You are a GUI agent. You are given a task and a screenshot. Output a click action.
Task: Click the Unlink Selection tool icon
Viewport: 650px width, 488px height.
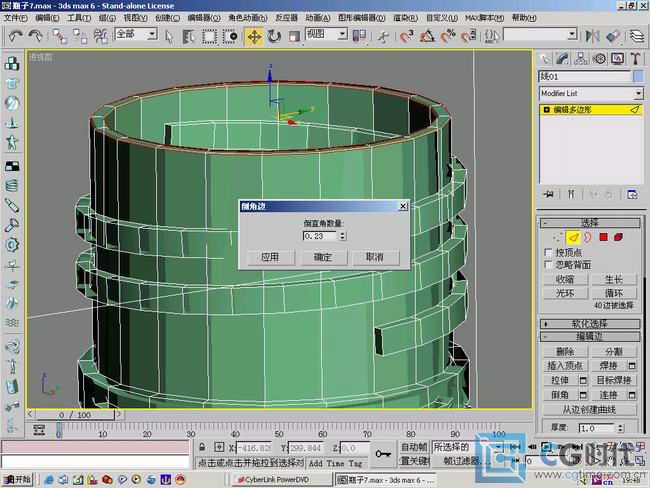click(80, 36)
